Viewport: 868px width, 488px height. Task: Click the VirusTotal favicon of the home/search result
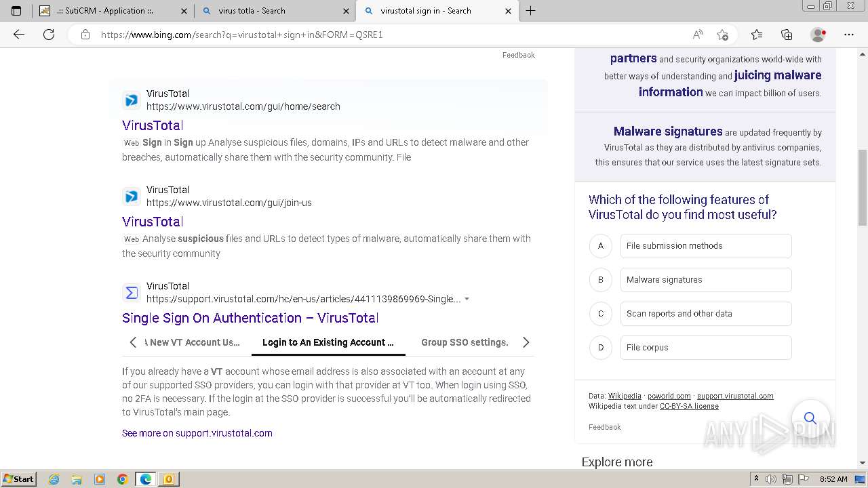[132, 101]
